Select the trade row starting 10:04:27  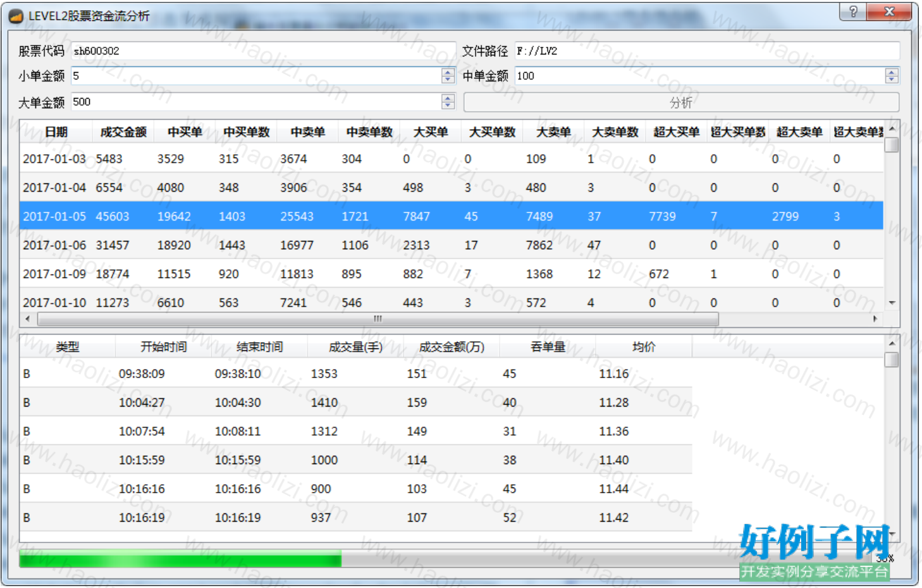pos(356,402)
